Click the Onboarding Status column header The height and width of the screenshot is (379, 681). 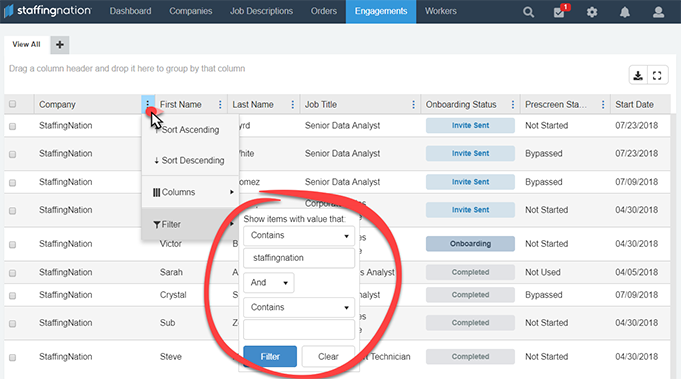click(461, 105)
